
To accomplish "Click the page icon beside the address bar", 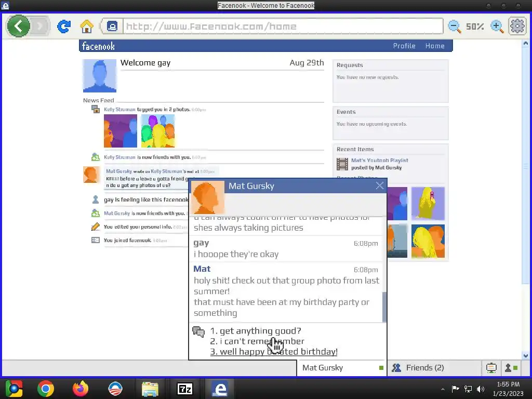I will pos(112,26).
